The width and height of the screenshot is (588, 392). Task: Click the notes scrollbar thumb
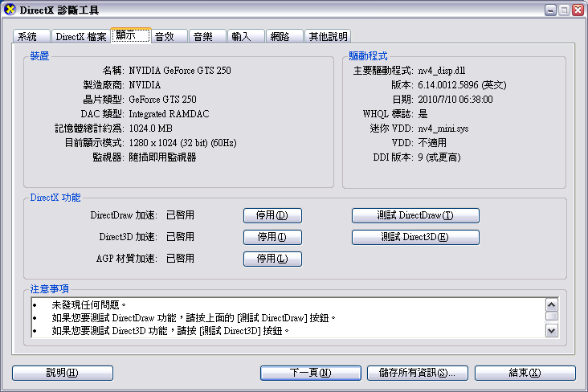pyautogui.click(x=552, y=316)
